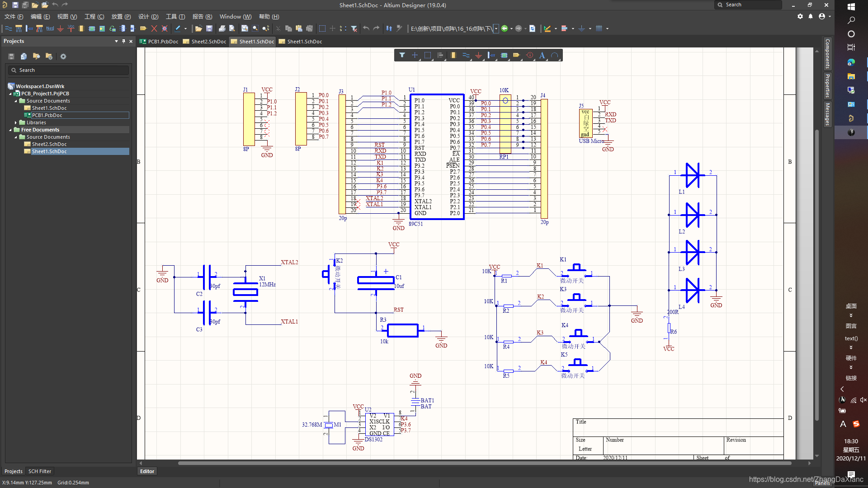Click the Panels button at bottom right
868x488 pixels.
click(822, 483)
